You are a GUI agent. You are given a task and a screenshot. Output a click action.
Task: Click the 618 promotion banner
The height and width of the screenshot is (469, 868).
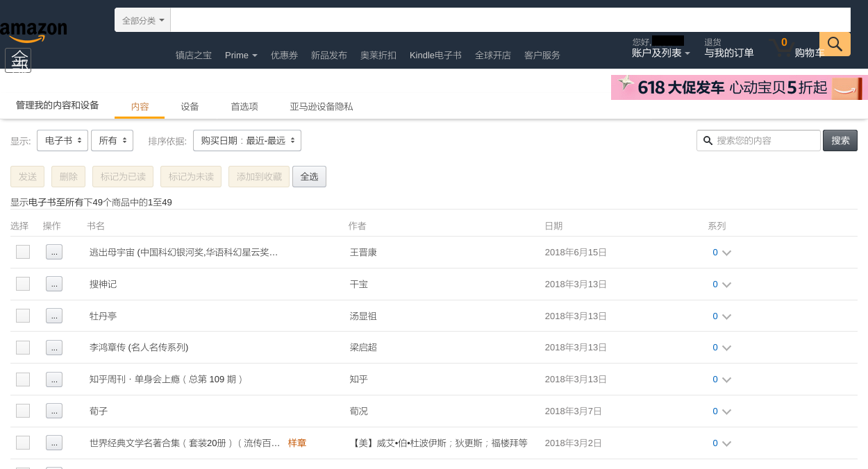(739, 87)
